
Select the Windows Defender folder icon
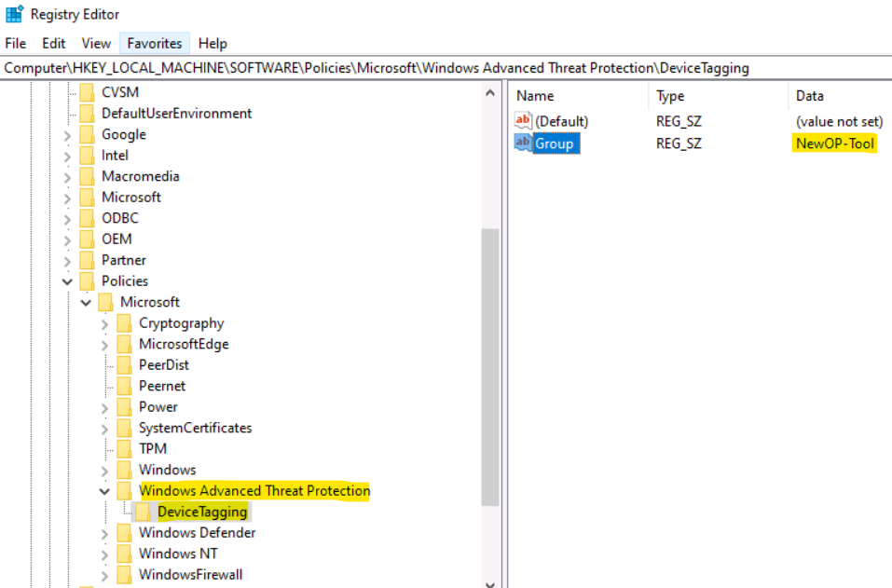(124, 533)
